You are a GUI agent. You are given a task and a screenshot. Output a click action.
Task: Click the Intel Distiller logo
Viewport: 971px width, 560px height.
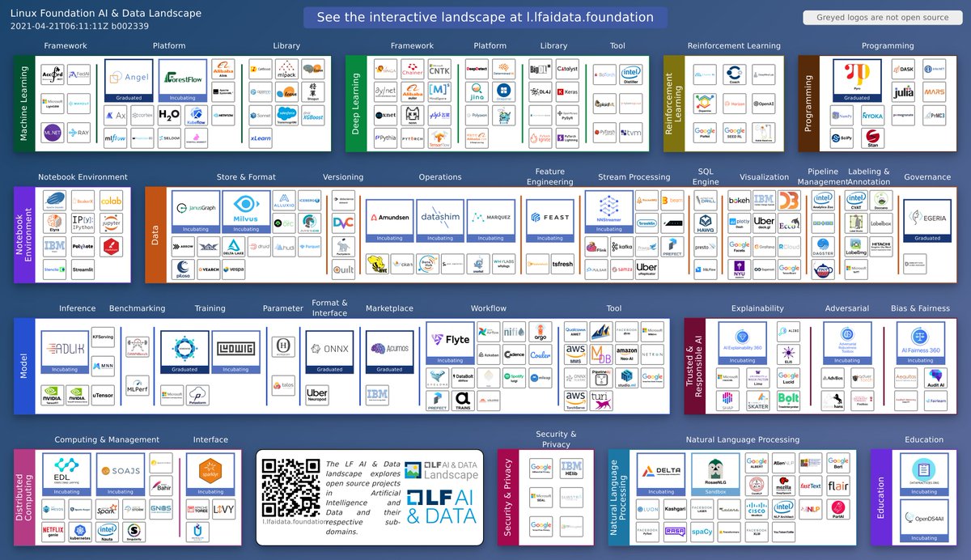click(630, 74)
